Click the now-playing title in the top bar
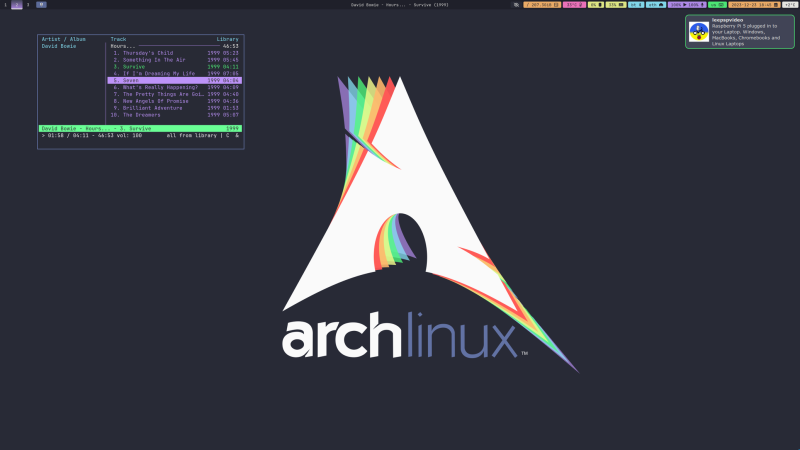The width and height of the screenshot is (800, 450). (x=399, y=5)
